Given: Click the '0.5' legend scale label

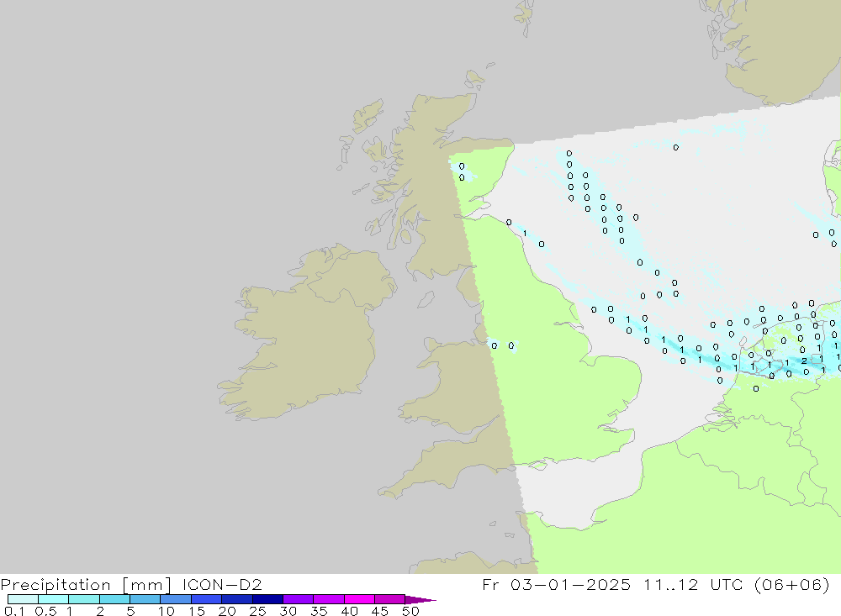Looking at the screenshot, I should (45, 611).
